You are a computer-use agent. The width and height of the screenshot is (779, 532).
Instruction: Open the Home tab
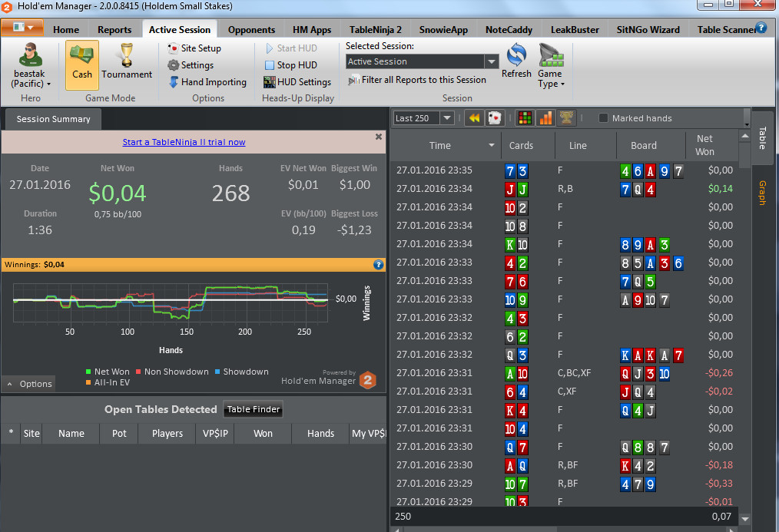(x=66, y=30)
